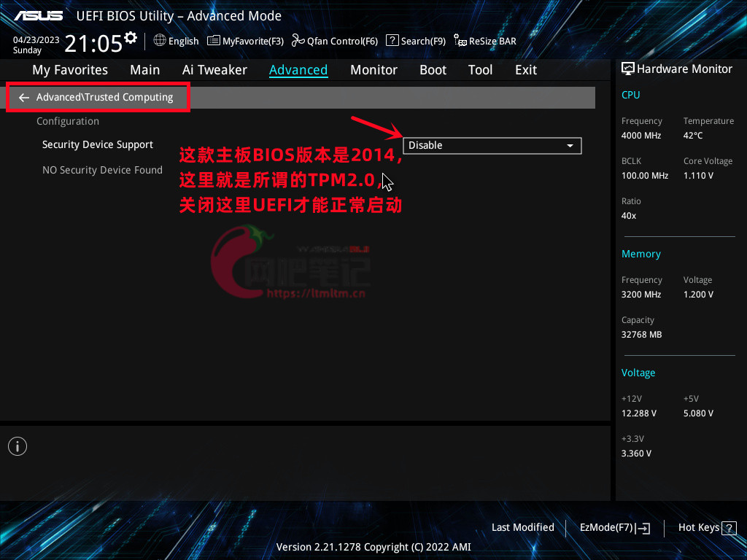Open the Exit tab
Image resolution: width=747 pixels, height=560 pixels.
tap(526, 70)
